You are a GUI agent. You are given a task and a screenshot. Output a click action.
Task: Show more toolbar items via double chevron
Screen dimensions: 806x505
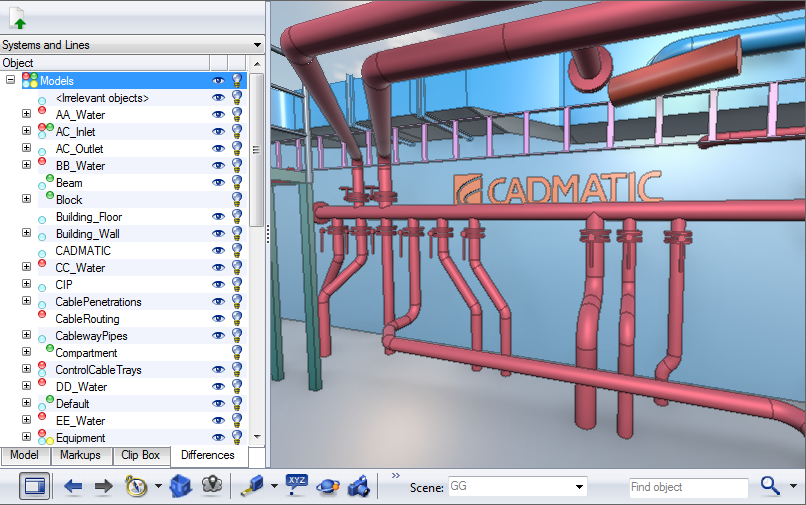tap(395, 476)
